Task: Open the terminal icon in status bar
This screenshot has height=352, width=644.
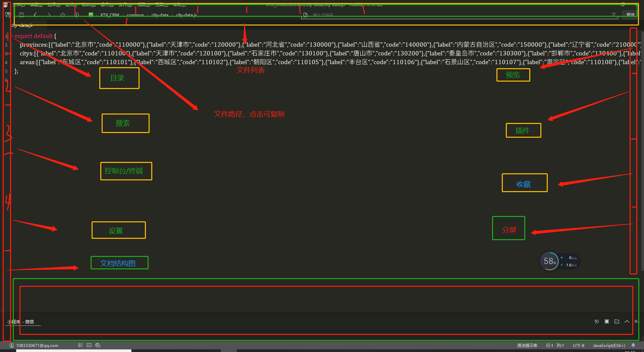Action: point(89,345)
